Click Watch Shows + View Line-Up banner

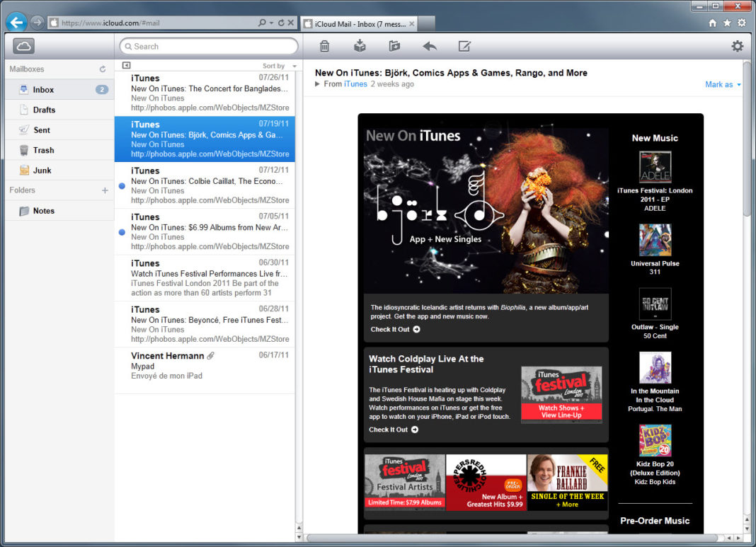point(561,395)
